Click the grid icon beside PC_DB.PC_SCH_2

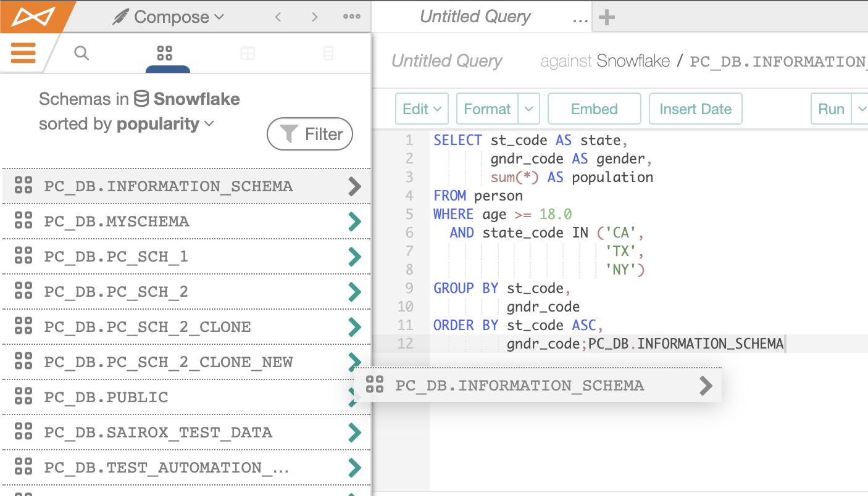coord(23,291)
